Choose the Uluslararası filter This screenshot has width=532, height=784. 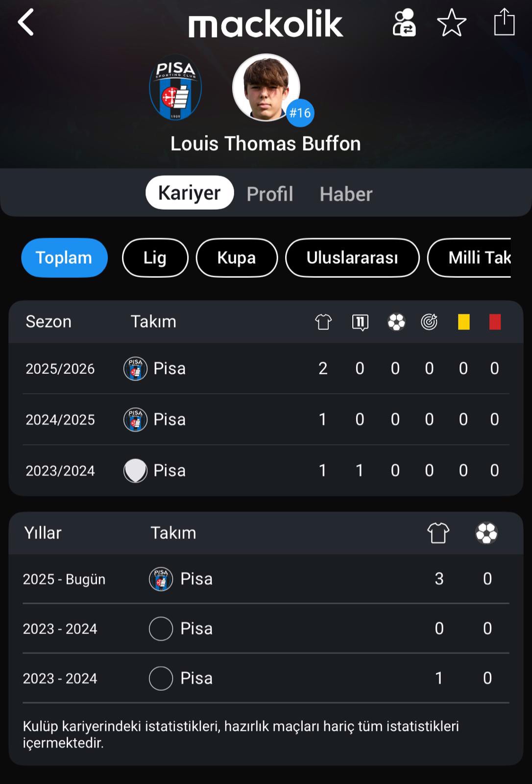352,258
